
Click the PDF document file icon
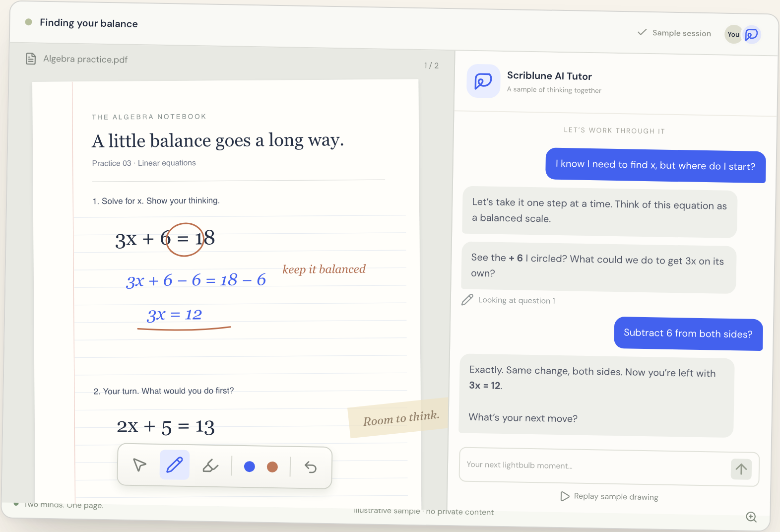tap(31, 59)
